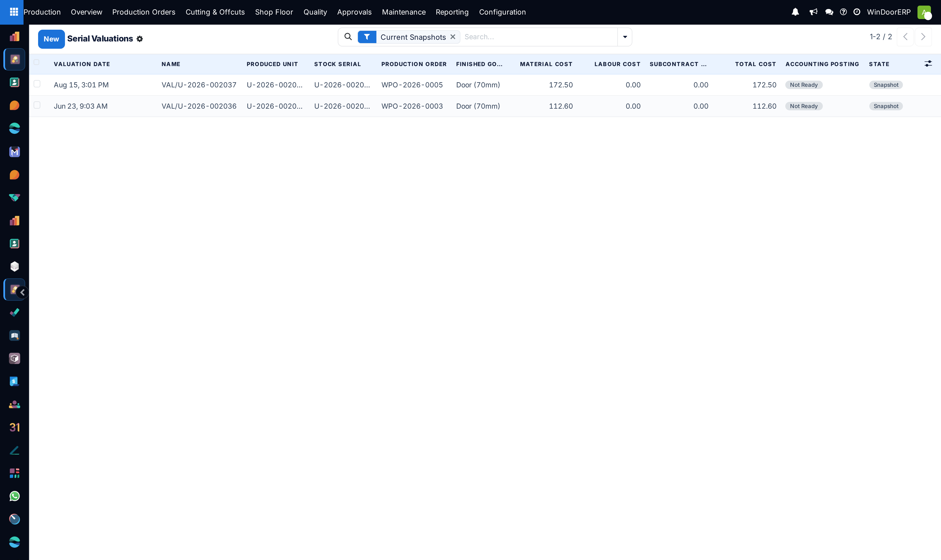Open the Maintenance menu
The image size is (941, 560).
(404, 12)
